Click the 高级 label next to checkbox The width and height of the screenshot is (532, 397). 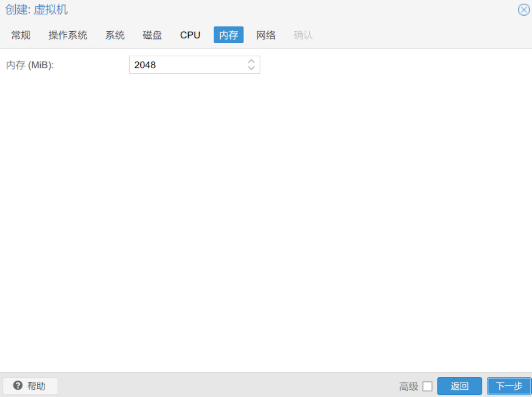(408, 386)
